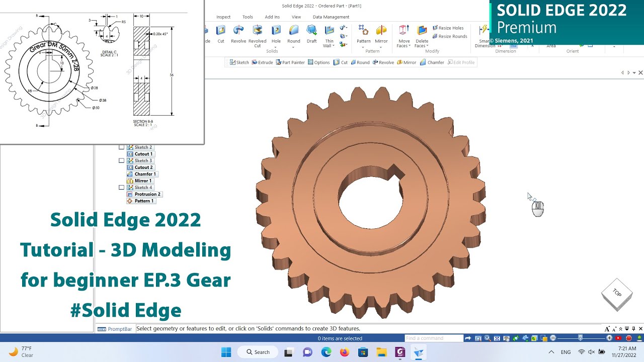Click Extrude in the quick command bar
The image size is (644, 362).
coord(262,62)
